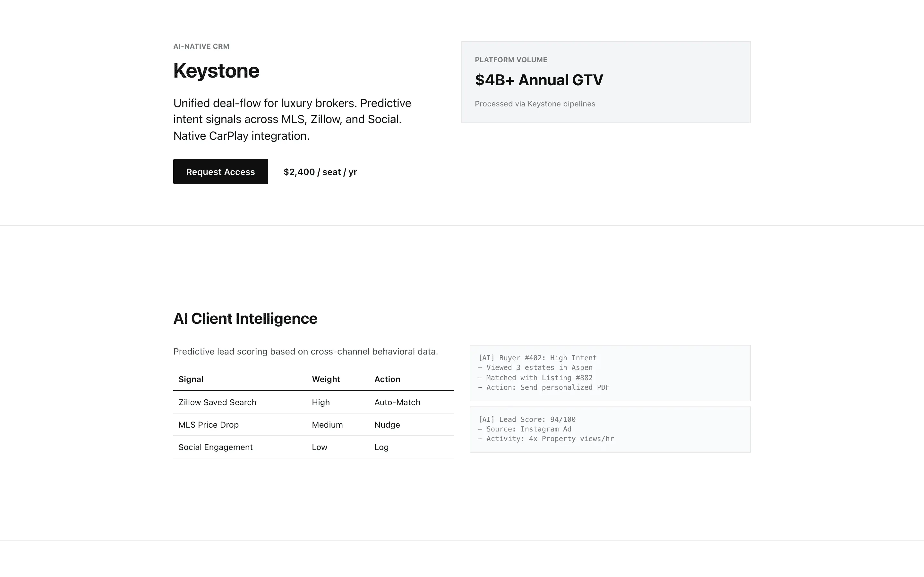924x577 pixels.
Task: Click the AI-NATIVE CRM eyebrow label
Action: click(x=201, y=46)
